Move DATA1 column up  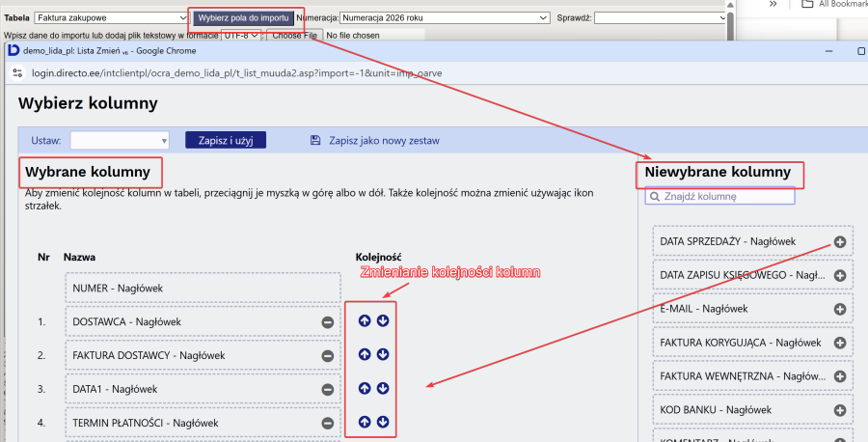click(x=365, y=388)
